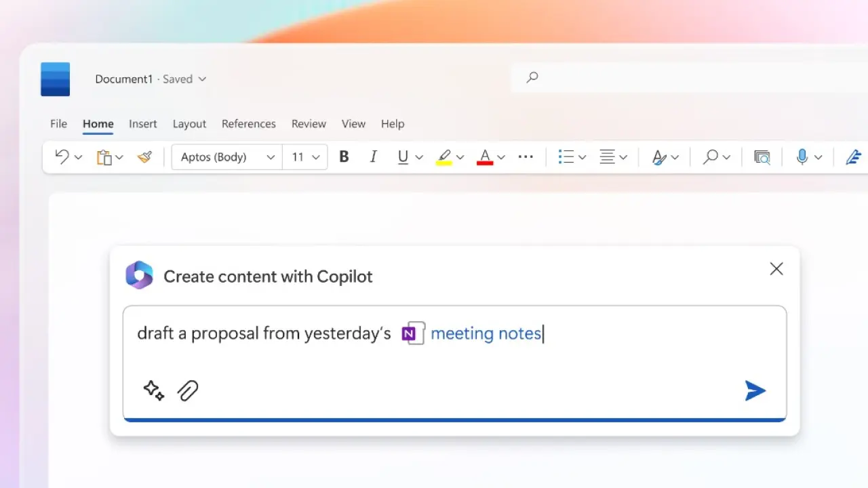The image size is (868, 488).
Task: Click the yellow text highlight color
Action: pos(444,157)
